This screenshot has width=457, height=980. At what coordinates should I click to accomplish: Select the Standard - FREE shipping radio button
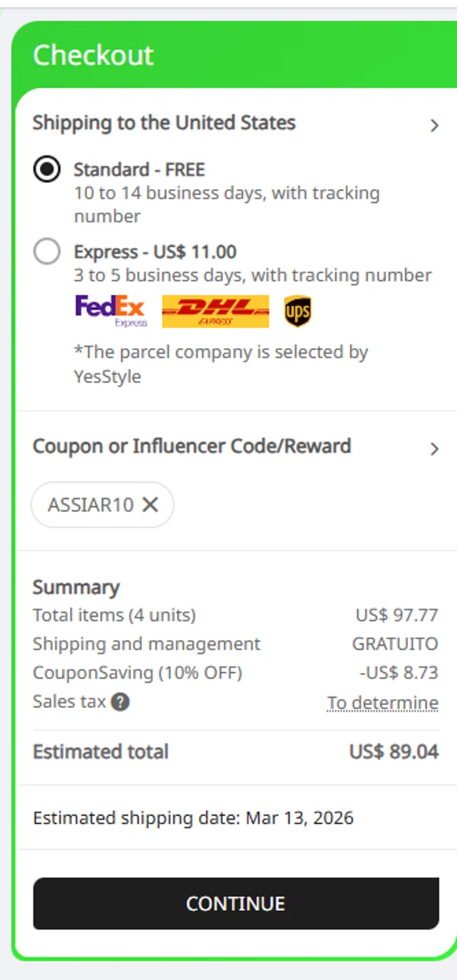coord(47,170)
